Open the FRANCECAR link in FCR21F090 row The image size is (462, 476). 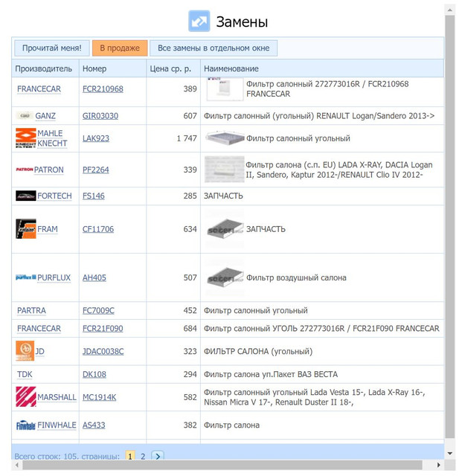[x=39, y=329]
